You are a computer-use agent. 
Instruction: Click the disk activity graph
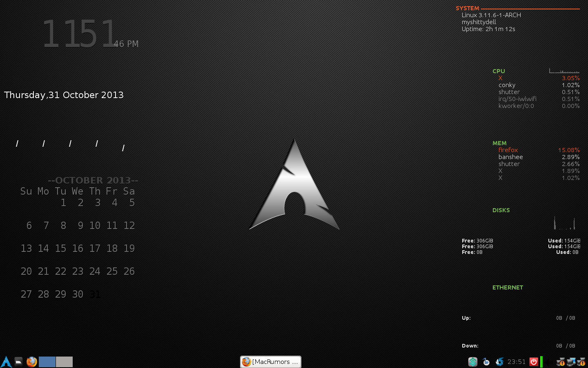click(x=564, y=222)
